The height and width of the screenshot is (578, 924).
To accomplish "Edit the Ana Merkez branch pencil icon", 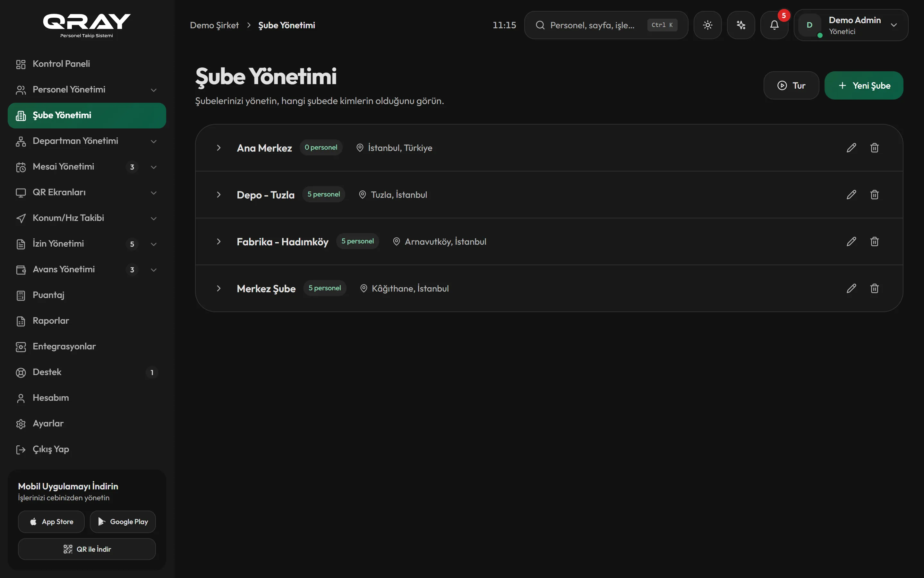I will 851,148.
